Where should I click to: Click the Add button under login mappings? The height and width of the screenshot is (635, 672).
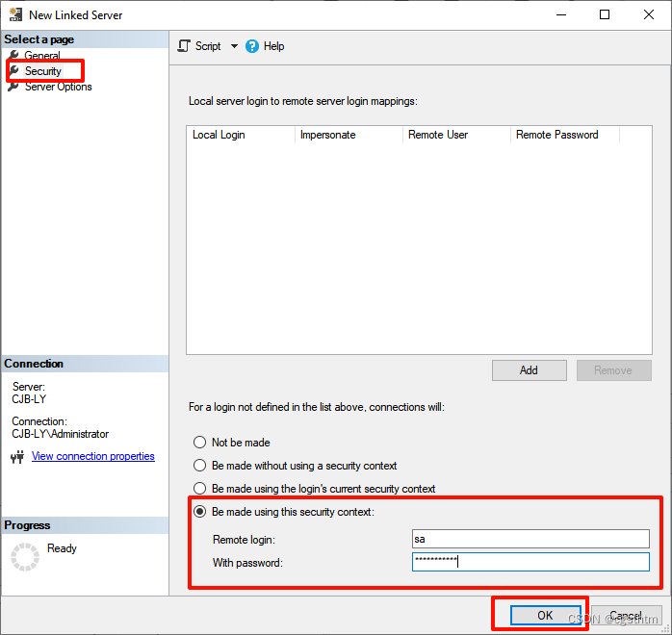[x=530, y=370]
